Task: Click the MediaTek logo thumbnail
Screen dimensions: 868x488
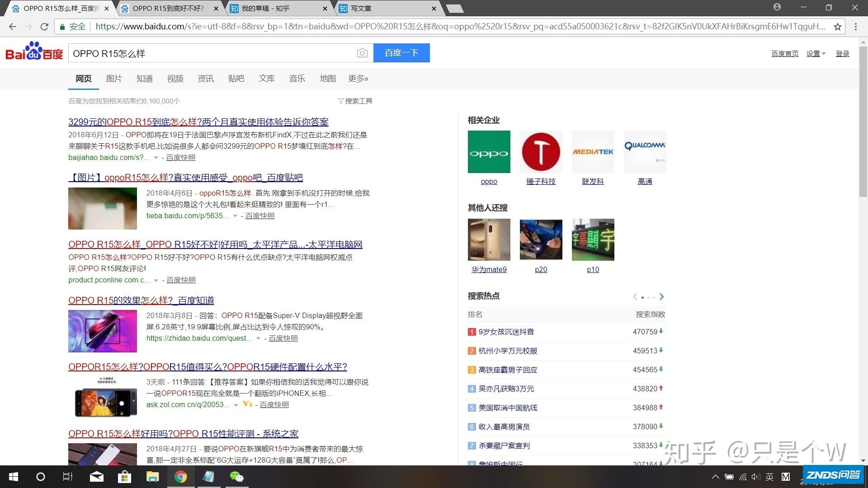Action: [x=593, y=152]
